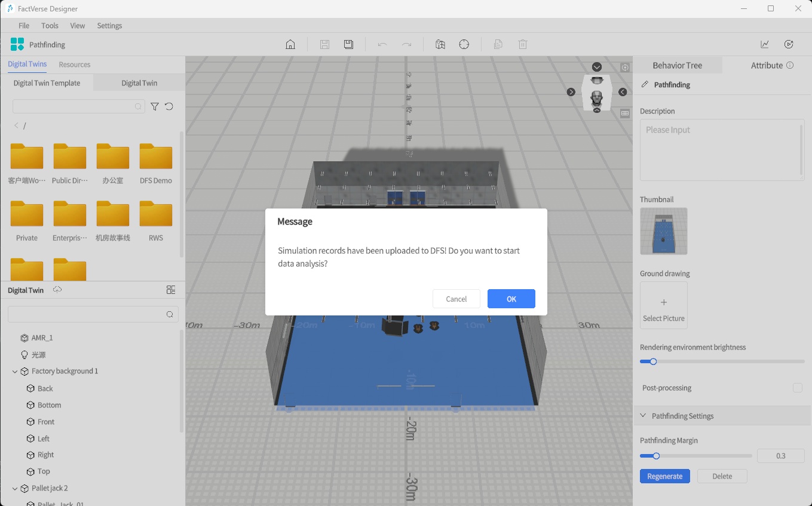Click Cancel in the Message dialog
The height and width of the screenshot is (506, 812).
click(x=456, y=299)
